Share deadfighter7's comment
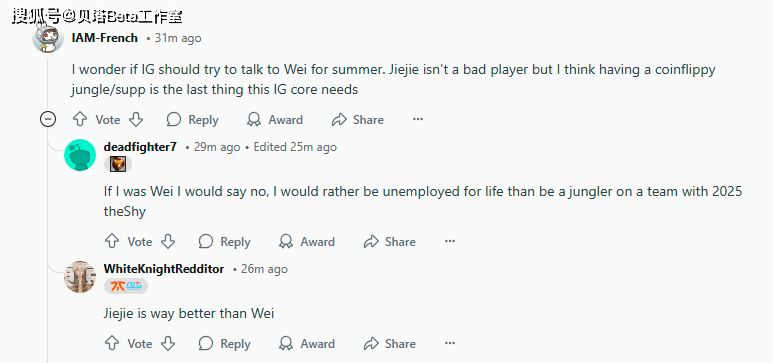This screenshot has width=773, height=363. tap(389, 241)
